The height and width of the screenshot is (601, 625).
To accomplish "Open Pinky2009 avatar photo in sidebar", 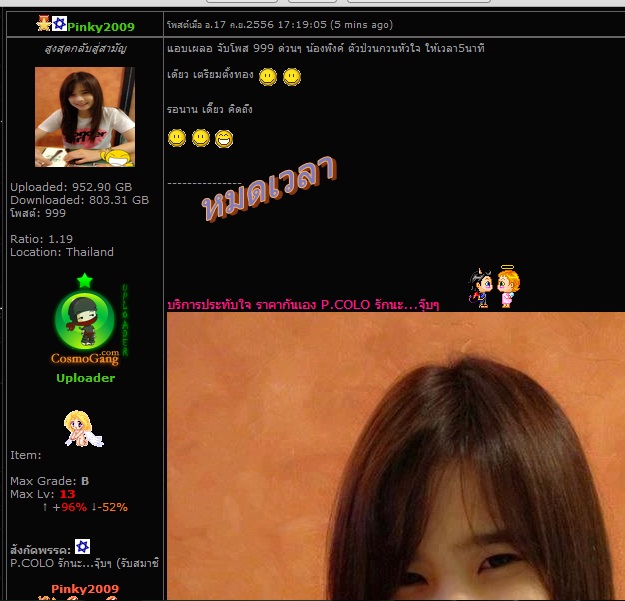I will 85,117.
